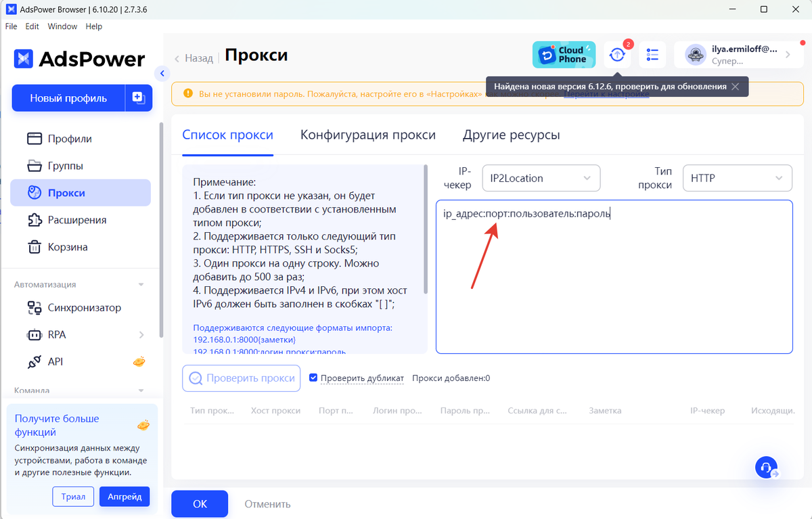Click the Groups folder icon
The height and width of the screenshot is (519, 812).
[x=34, y=166]
